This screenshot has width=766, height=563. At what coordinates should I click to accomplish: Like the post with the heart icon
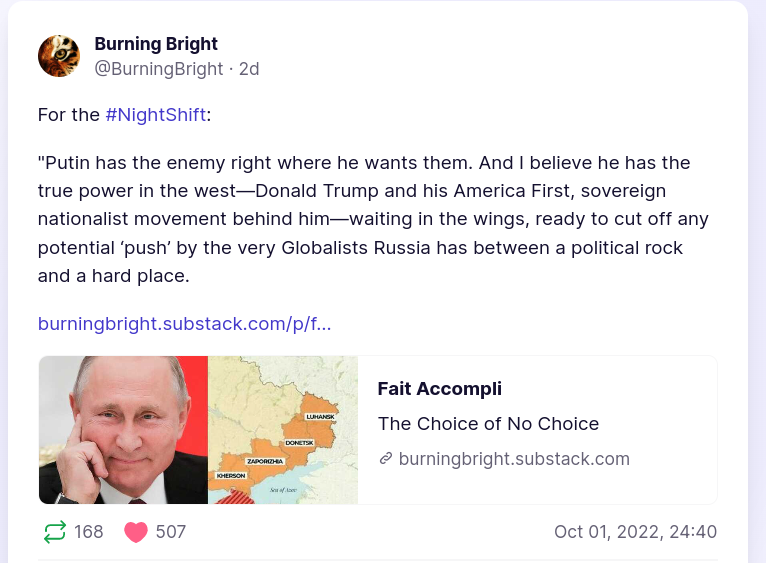tap(136, 532)
